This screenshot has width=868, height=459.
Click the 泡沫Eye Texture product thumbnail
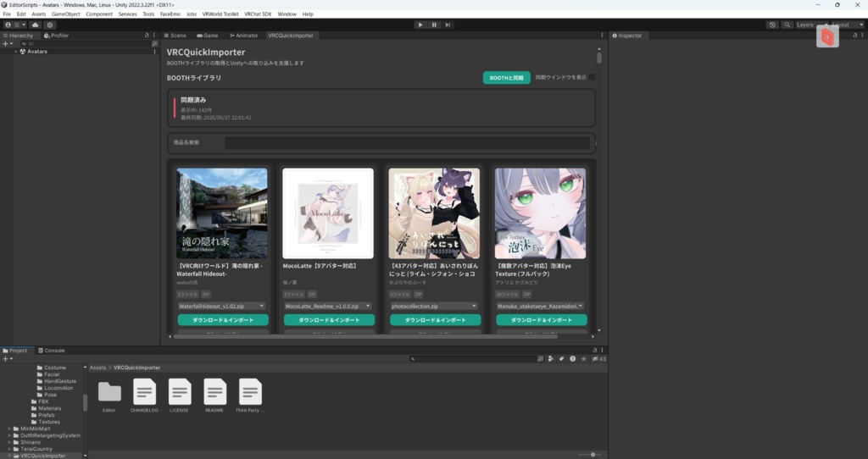pyautogui.click(x=540, y=213)
